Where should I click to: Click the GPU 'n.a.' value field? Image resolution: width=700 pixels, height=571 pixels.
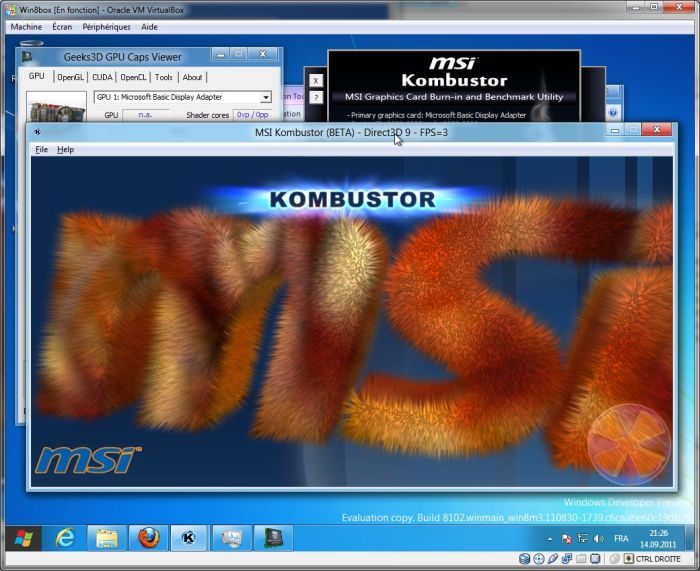coord(146,115)
